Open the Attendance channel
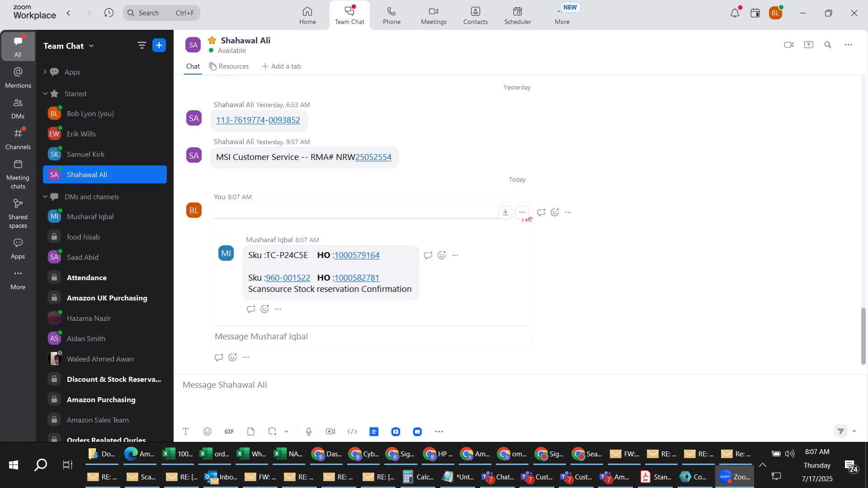The height and width of the screenshot is (488, 868). click(x=105, y=277)
